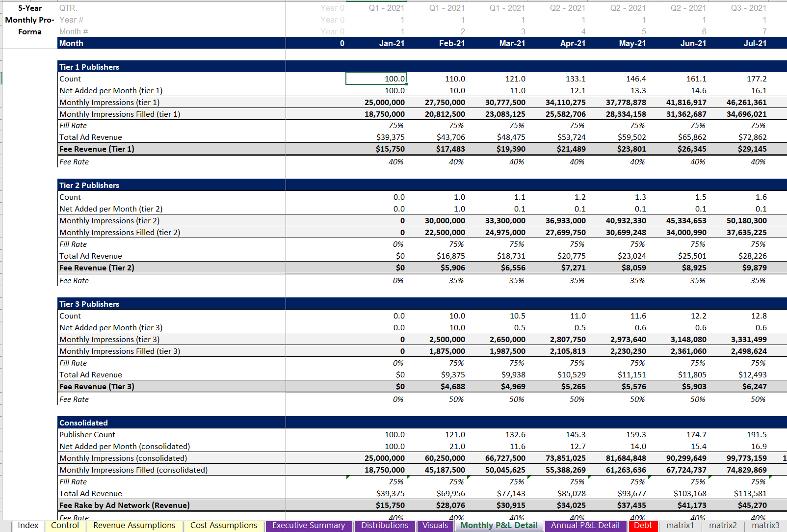
Task: Select the Monthly P&L Detail tab
Action: 498,526
